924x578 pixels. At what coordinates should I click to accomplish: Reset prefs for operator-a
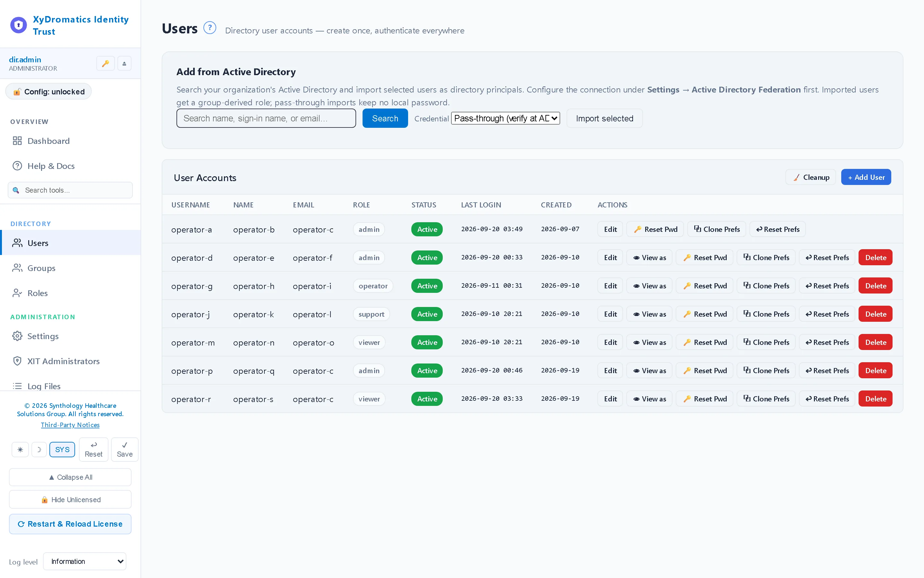[x=778, y=229]
